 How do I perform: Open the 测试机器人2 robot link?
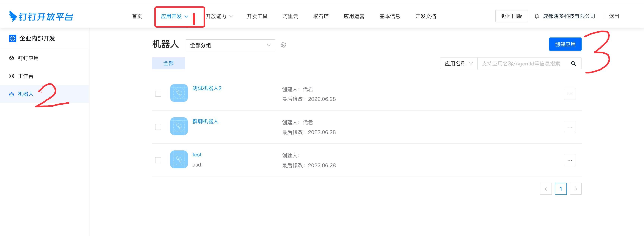(207, 88)
